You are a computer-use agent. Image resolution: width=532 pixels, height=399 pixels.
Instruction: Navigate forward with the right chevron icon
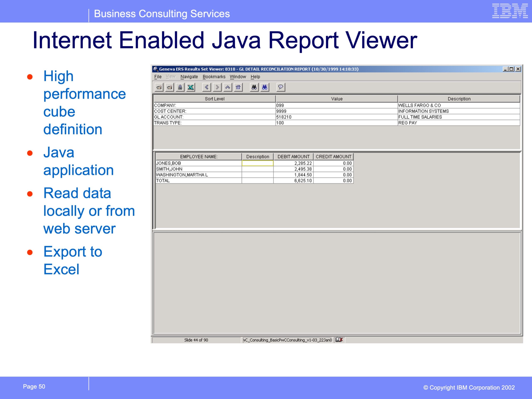(217, 87)
